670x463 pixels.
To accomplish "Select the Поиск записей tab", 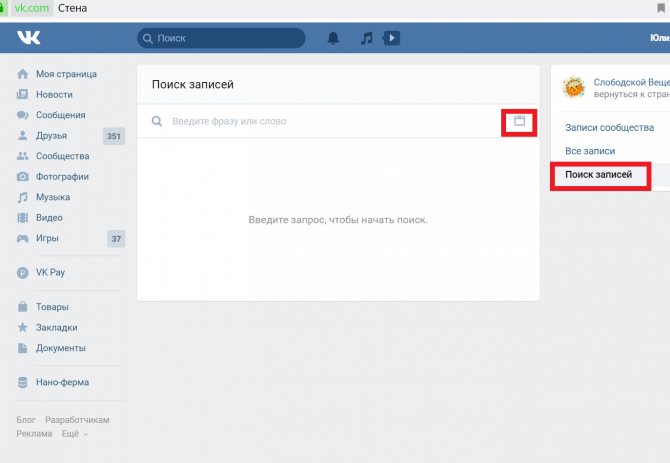I will click(x=598, y=175).
